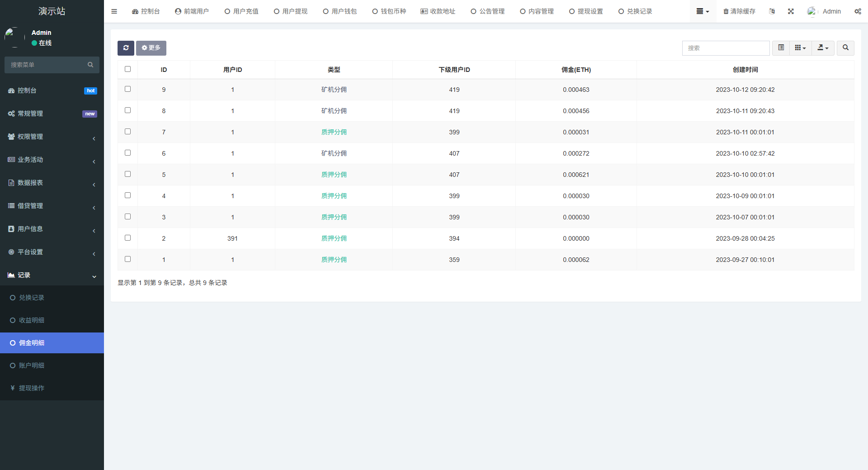Click inside the table search input field
The height and width of the screenshot is (470, 868).
pos(726,48)
